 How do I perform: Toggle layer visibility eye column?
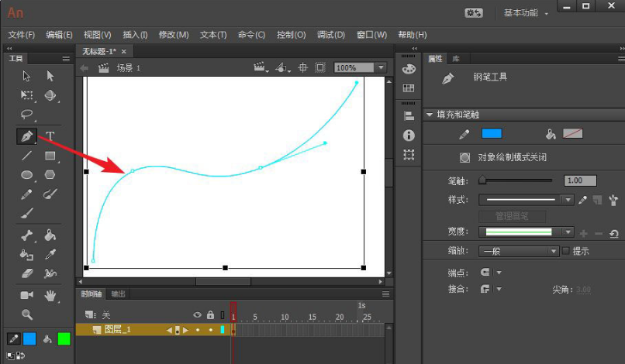click(197, 315)
